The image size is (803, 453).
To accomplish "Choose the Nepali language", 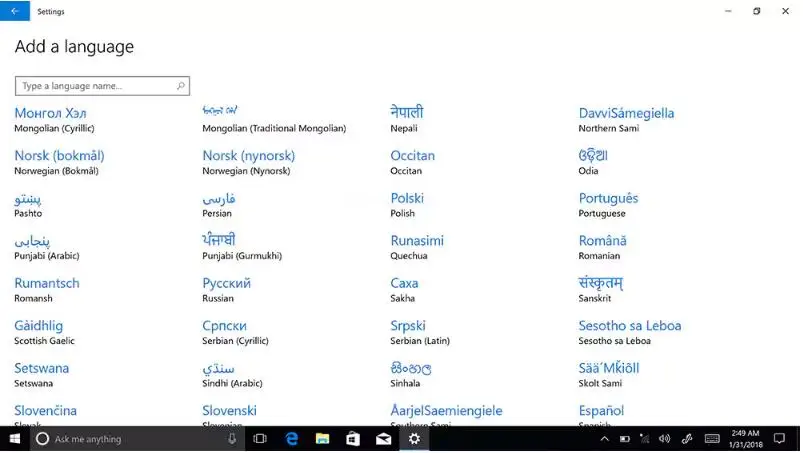I will click(x=407, y=120).
